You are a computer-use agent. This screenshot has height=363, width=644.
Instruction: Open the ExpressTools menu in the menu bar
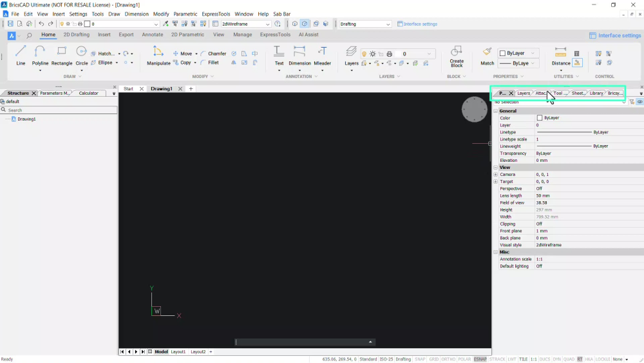[216, 14]
